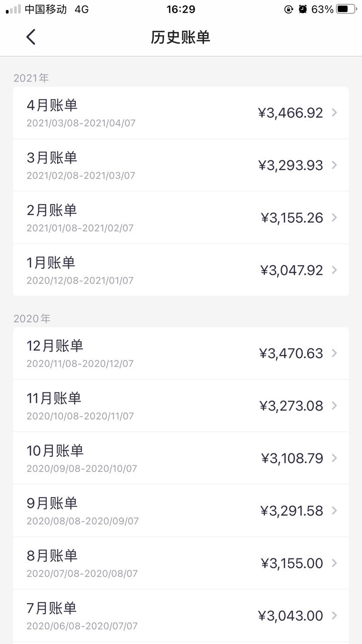Tap chevron beside ¥3,047.92
The height and width of the screenshot is (644, 362).
pyautogui.click(x=335, y=270)
